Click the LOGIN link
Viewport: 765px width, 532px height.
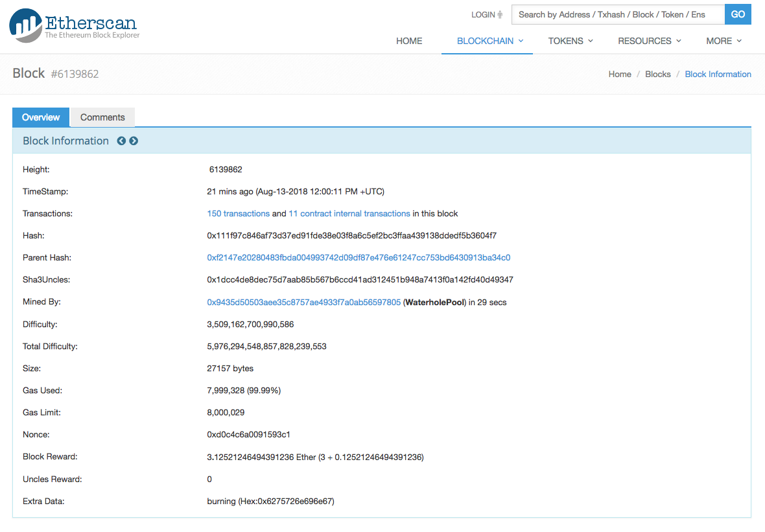click(x=483, y=15)
